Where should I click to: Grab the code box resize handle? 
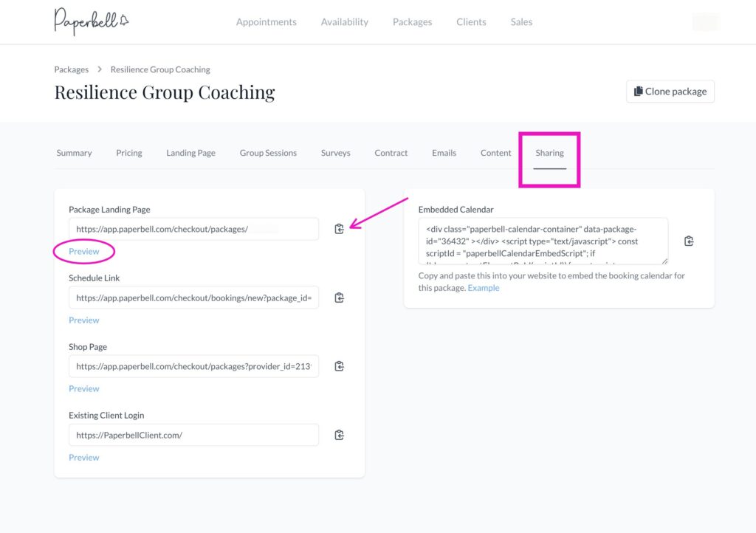tap(664, 261)
